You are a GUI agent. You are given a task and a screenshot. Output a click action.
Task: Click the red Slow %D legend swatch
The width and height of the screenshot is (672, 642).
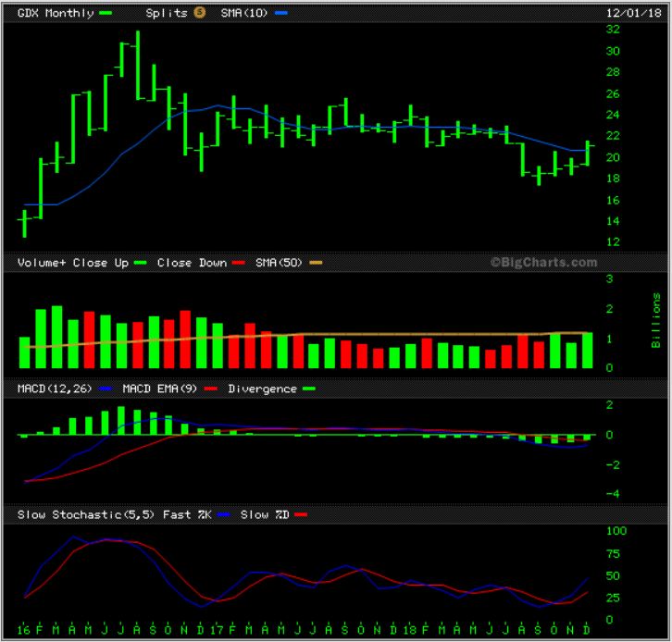(301, 514)
